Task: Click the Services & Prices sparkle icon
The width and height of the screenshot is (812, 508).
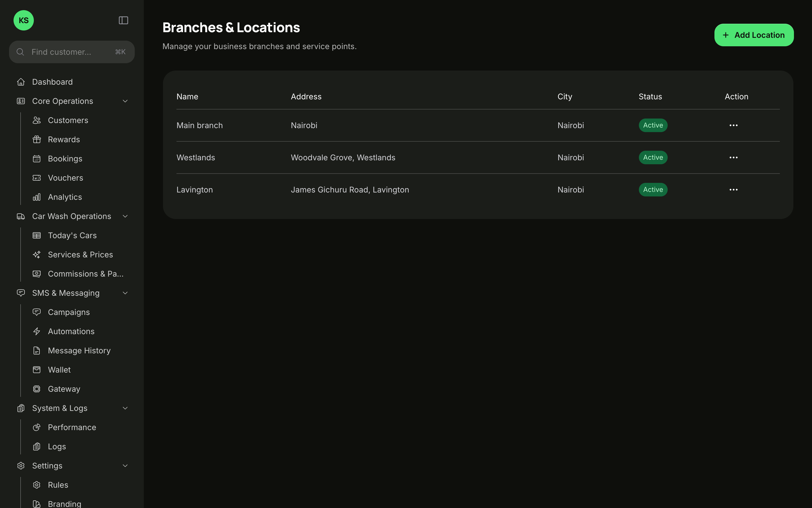Action: click(37, 255)
